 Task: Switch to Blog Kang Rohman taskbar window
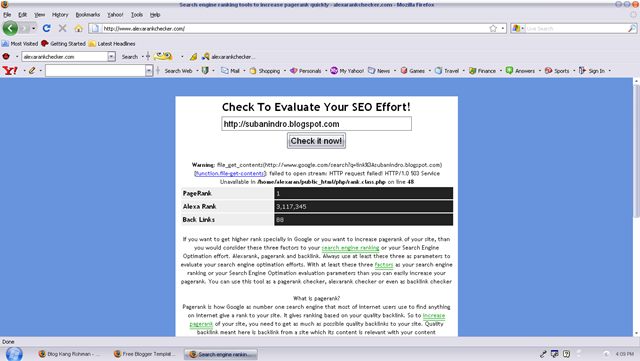click(x=69, y=354)
